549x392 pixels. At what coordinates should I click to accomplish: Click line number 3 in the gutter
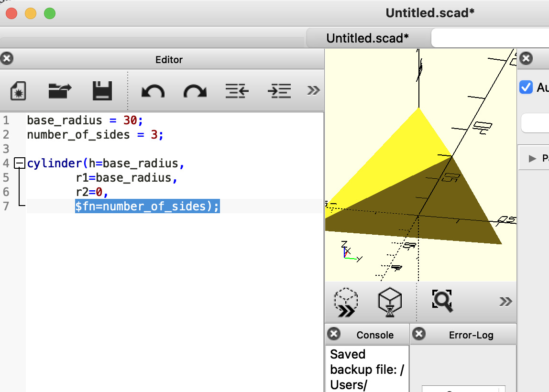6,149
